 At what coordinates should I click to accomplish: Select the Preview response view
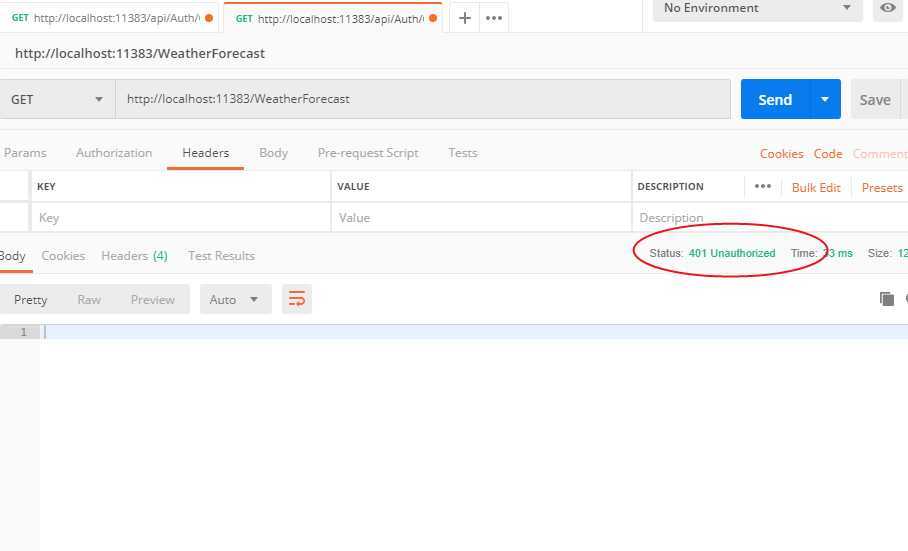click(152, 299)
